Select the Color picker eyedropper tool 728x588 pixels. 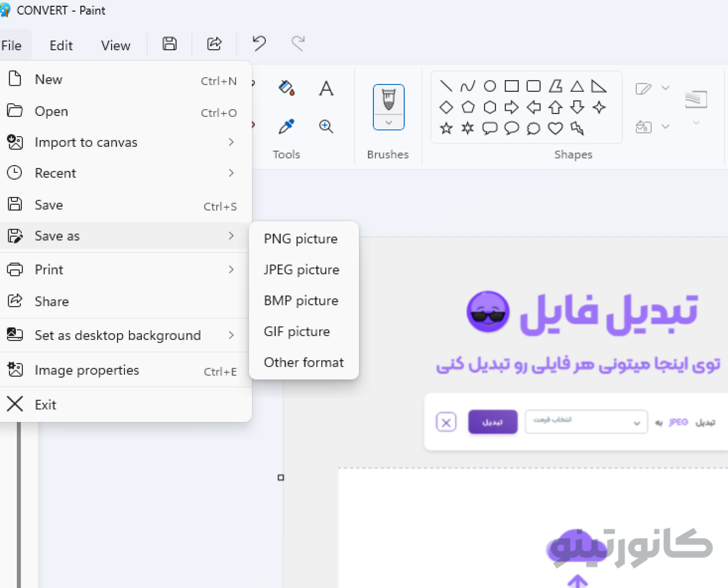click(287, 126)
